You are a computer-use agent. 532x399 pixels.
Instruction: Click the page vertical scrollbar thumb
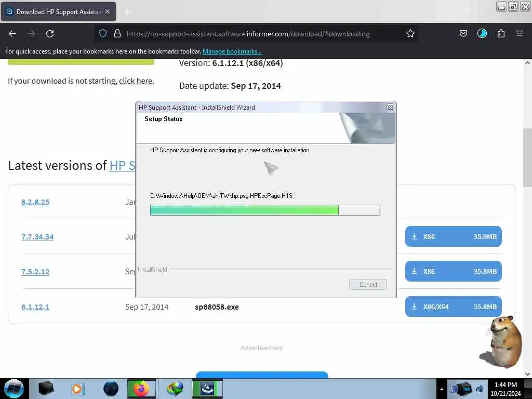pos(527,158)
